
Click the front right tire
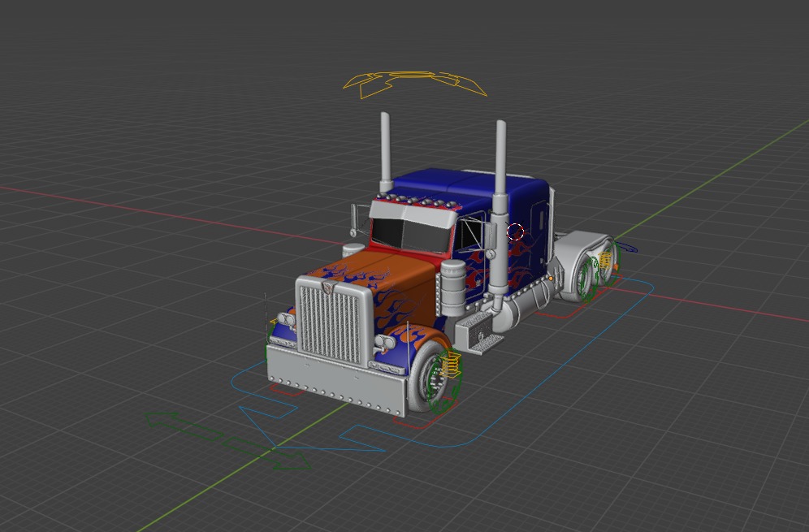[426, 376]
